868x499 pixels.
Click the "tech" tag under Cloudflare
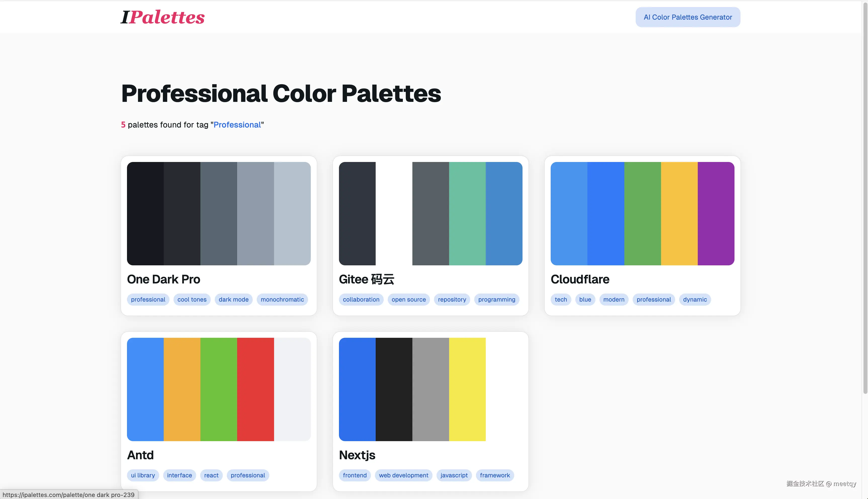(x=560, y=300)
